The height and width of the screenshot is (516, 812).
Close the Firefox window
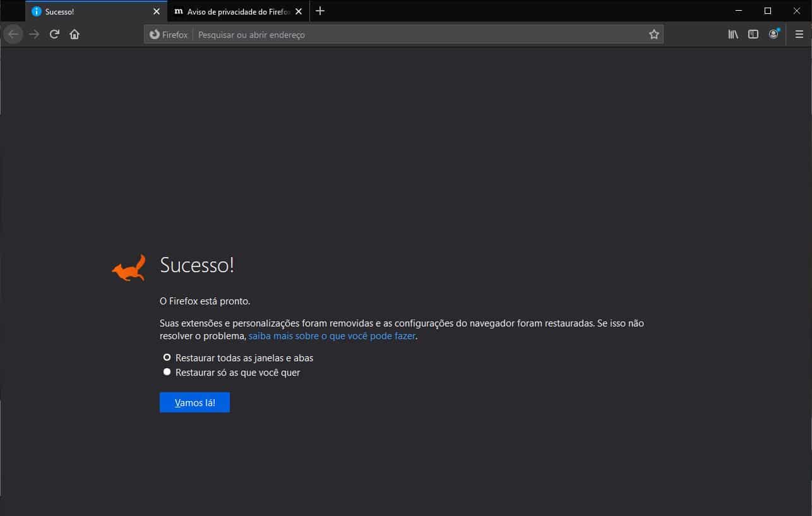click(x=797, y=11)
